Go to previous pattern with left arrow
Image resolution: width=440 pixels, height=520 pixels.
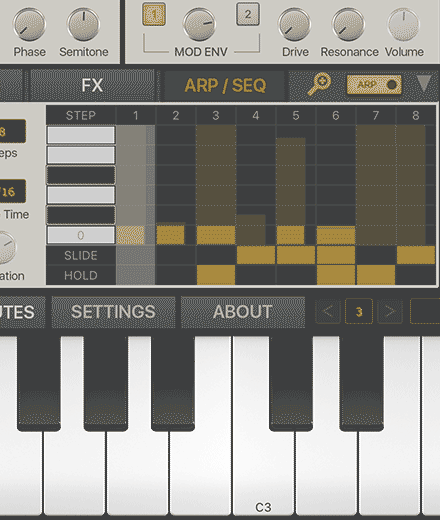(x=328, y=312)
